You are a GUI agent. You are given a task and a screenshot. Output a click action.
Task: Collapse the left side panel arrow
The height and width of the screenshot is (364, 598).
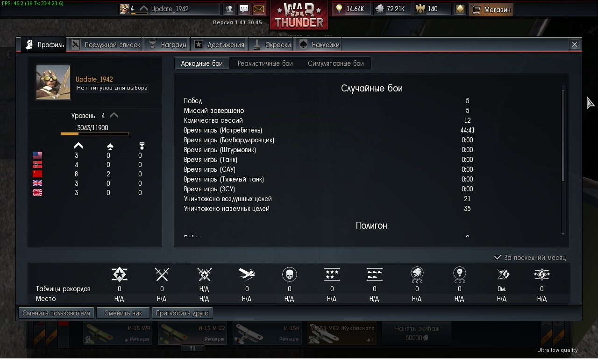click(x=8, y=55)
